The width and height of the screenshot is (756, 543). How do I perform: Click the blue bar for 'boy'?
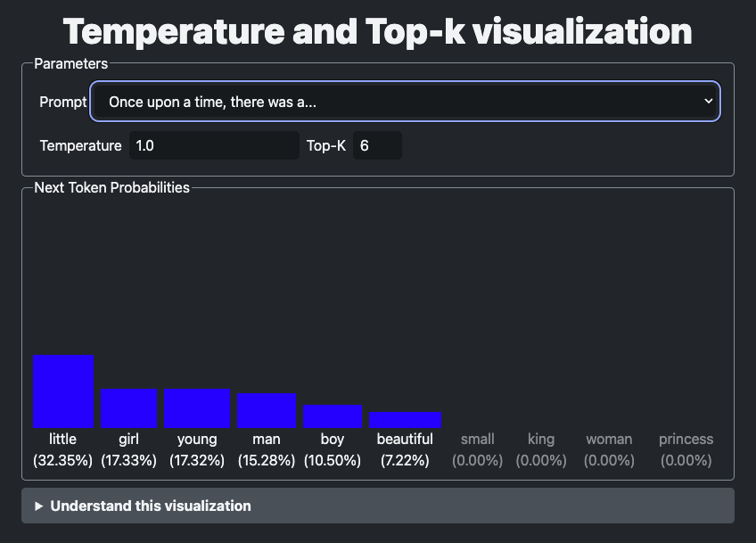coord(332,416)
